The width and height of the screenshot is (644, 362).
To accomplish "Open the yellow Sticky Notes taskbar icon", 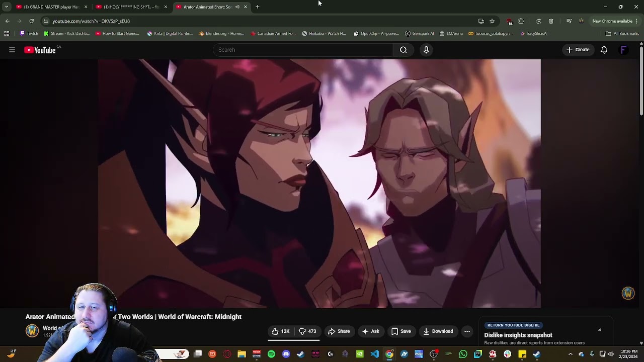I will click(x=522, y=354).
